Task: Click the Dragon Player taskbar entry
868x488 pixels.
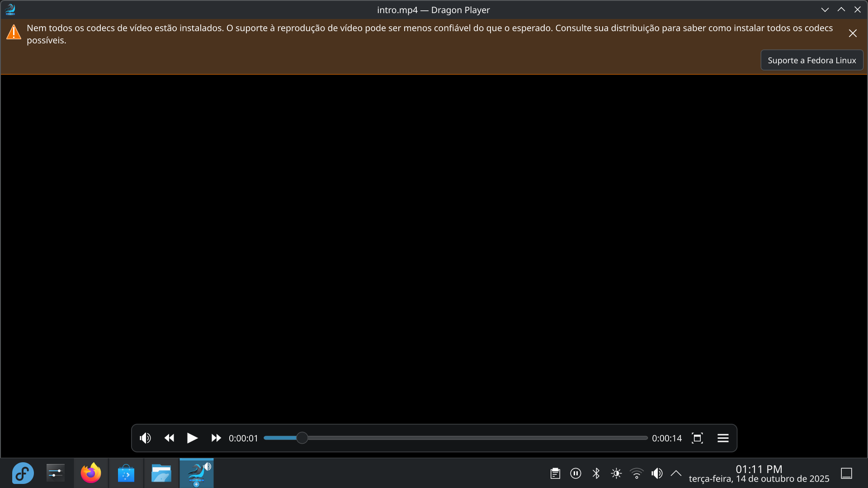Action: tap(197, 473)
